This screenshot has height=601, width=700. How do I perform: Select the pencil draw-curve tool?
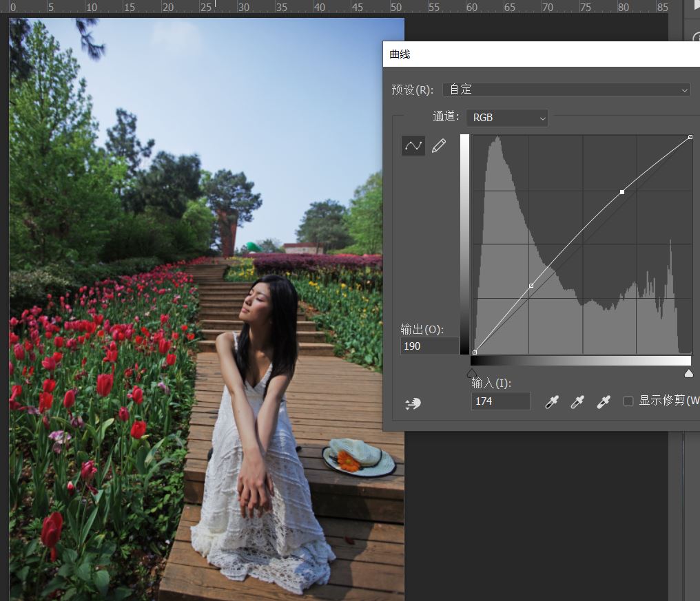(x=439, y=145)
